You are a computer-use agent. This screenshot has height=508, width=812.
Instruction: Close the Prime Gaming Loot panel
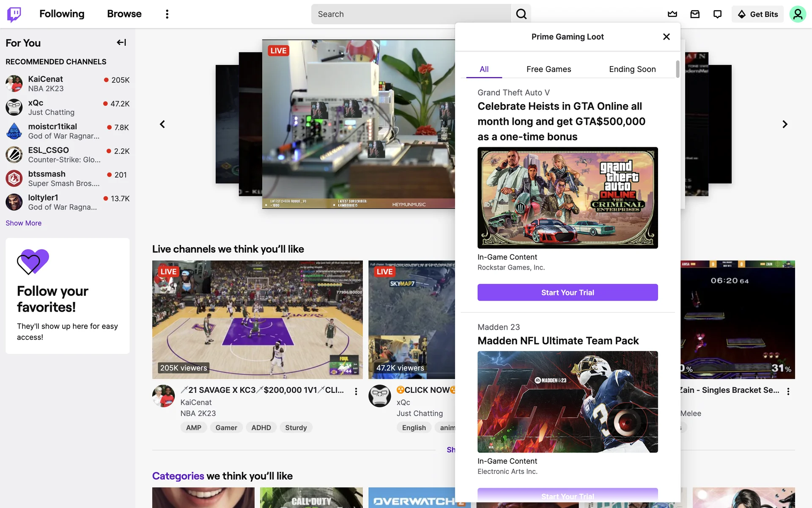click(666, 37)
